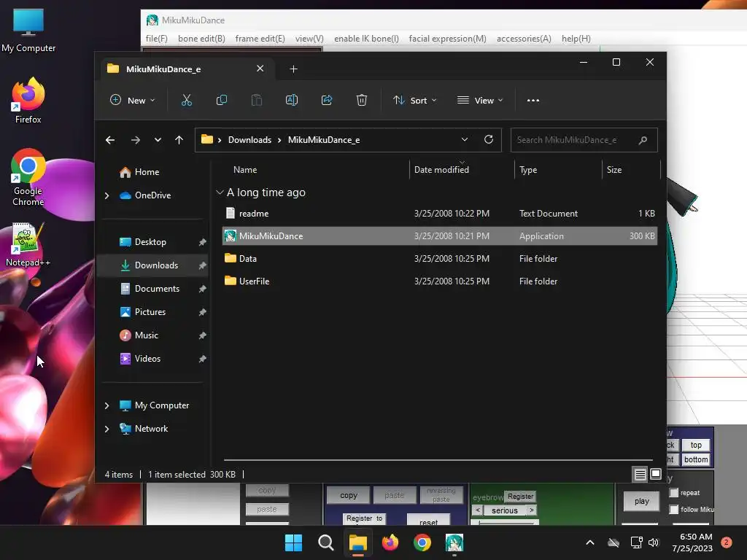Click the Share icon in Explorer toolbar
Screen dimensions: 747x560
(x=327, y=100)
